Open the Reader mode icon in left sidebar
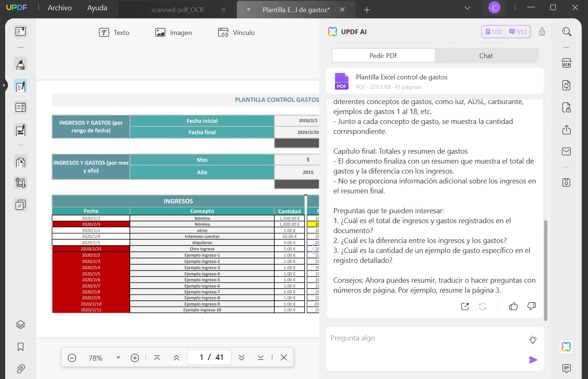The height and width of the screenshot is (379, 588). click(21, 32)
